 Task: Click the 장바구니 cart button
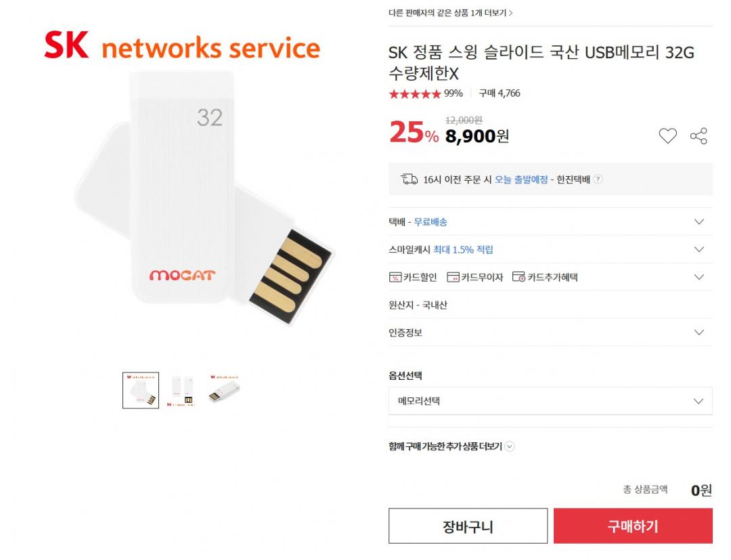pyautogui.click(x=468, y=526)
